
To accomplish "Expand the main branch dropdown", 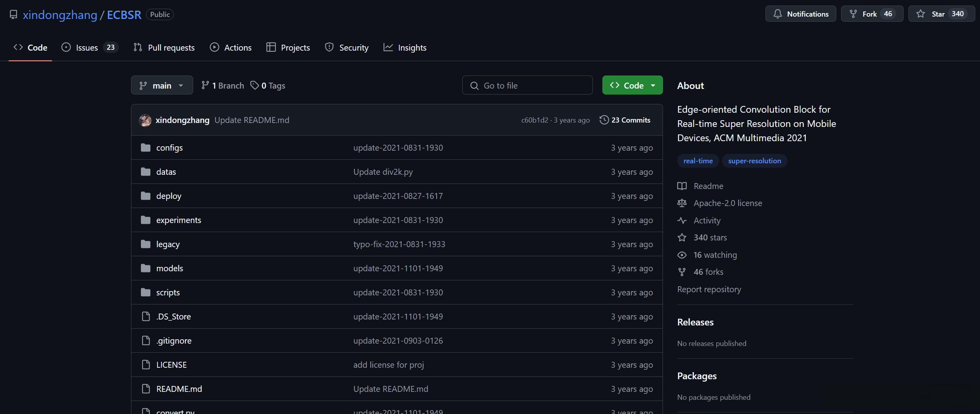I will (162, 85).
